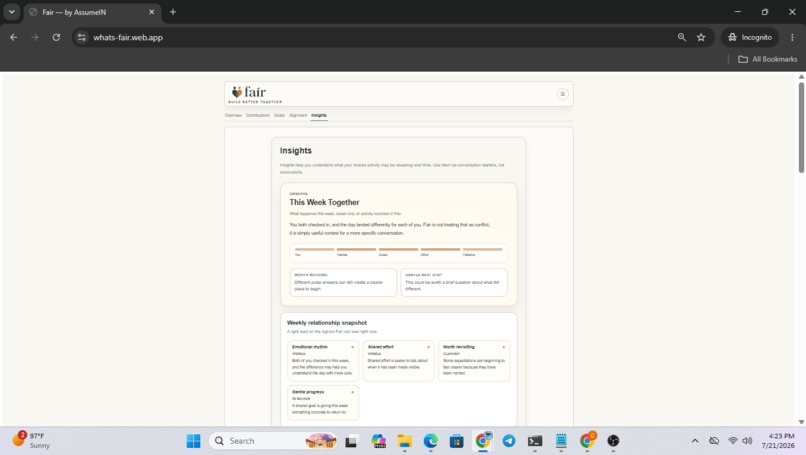The height and width of the screenshot is (455, 806).
Task: Click the Weekly relationship snapshot heading
Action: tap(327, 322)
